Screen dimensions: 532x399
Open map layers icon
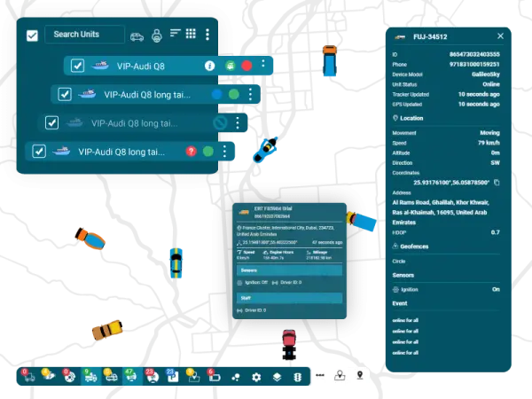(x=277, y=377)
